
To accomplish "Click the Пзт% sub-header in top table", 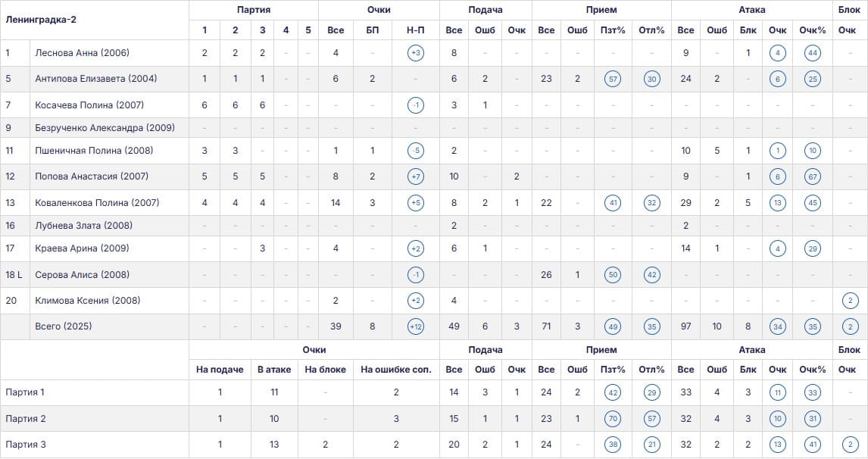I will (613, 30).
